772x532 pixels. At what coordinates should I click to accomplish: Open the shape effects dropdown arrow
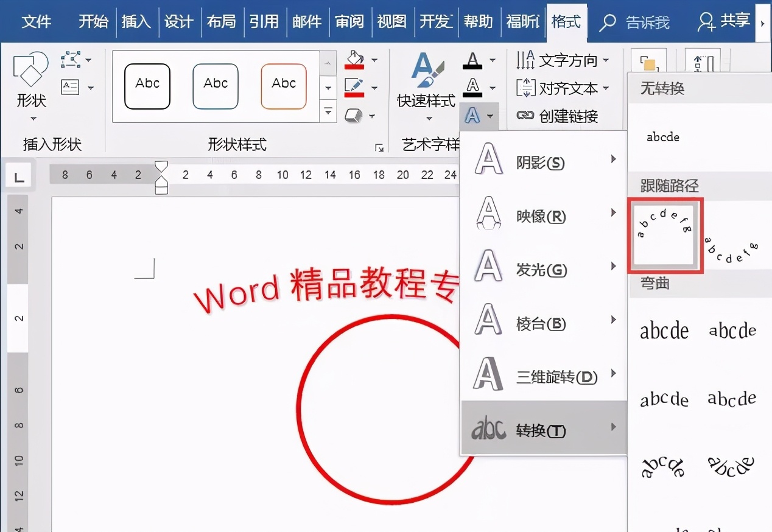pyautogui.click(x=373, y=116)
